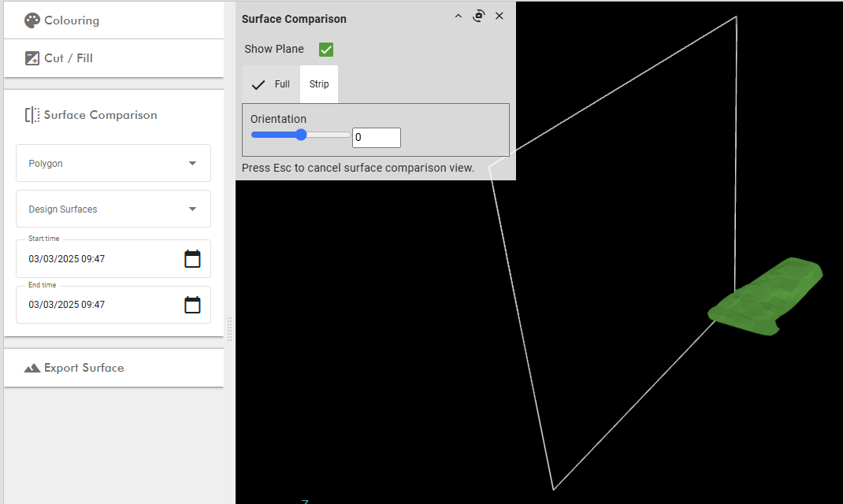Open the Colouring palette icon
Image resolution: width=843 pixels, height=504 pixels.
32,20
